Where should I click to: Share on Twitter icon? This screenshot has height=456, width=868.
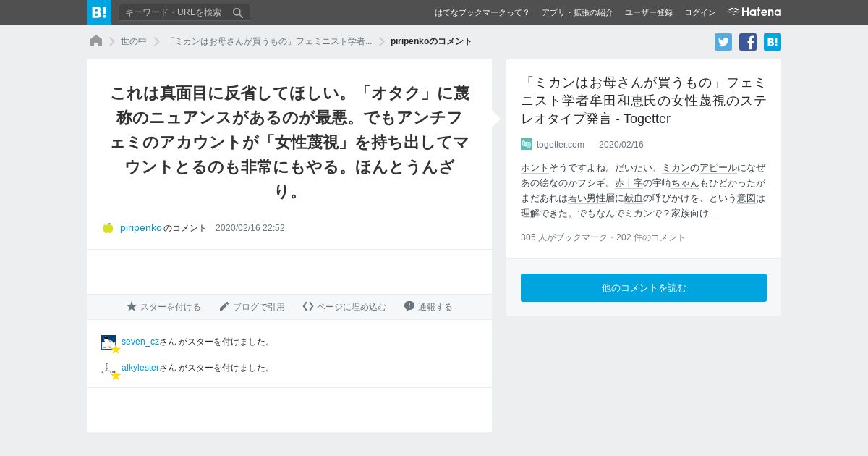(723, 42)
